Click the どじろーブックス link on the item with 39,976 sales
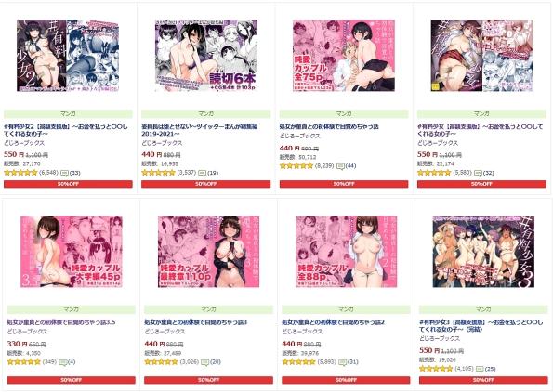The width and height of the screenshot is (553, 392). coord(302,332)
